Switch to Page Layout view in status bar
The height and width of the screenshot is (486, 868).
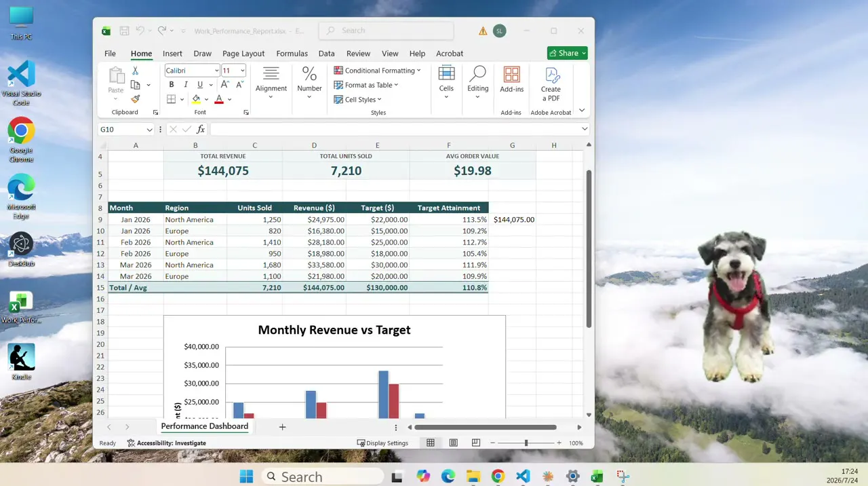click(454, 443)
